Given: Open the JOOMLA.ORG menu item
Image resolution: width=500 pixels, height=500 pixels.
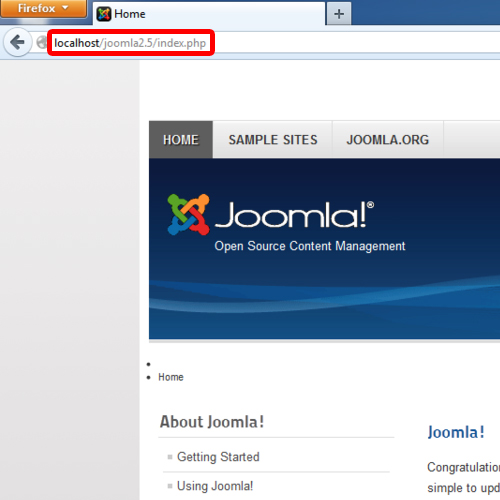Looking at the screenshot, I should (x=388, y=140).
